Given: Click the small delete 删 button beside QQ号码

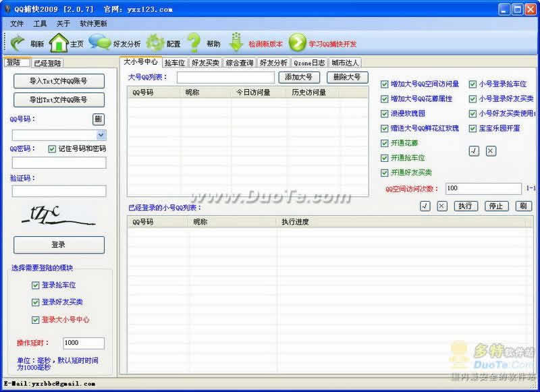Looking at the screenshot, I should (x=99, y=119).
